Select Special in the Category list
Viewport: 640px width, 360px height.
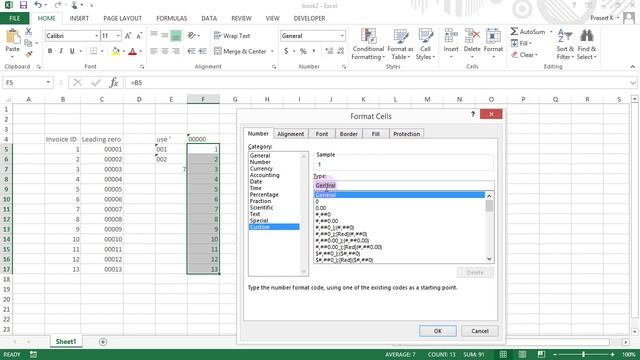(259, 220)
